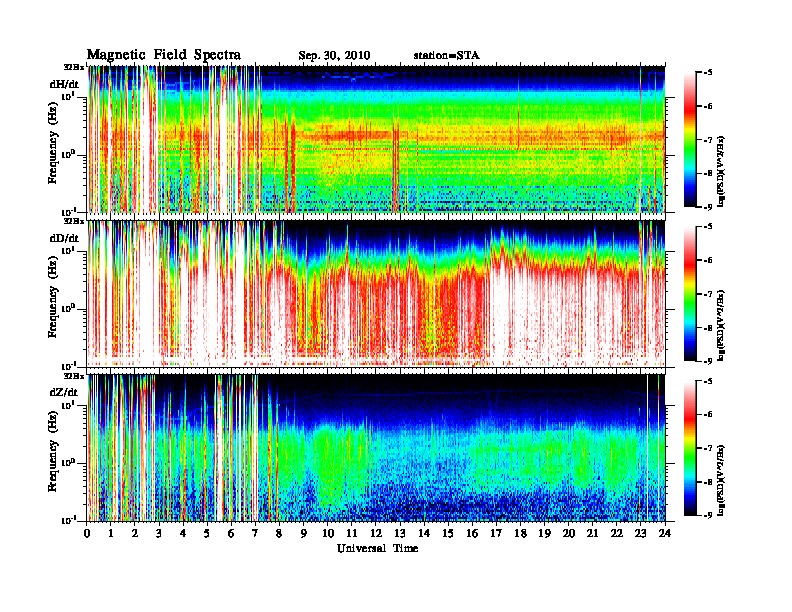This screenshot has width=792, height=612.
Task: Click the log PSD unit label beside dH/dt colorbar
Action: point(721,171)
